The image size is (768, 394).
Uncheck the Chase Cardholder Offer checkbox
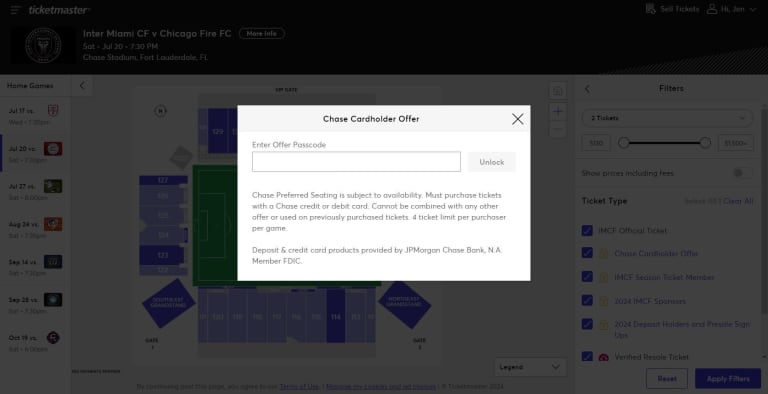[x=587, y=253]
